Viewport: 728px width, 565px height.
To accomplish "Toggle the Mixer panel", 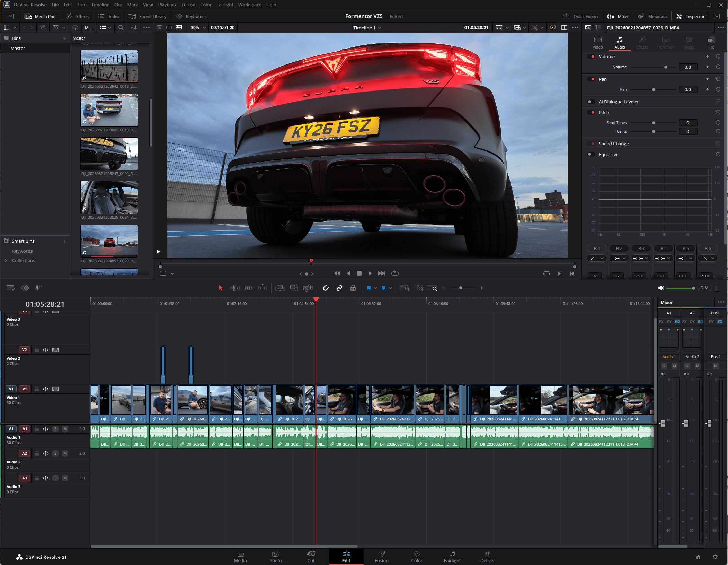I will point(618,16).
